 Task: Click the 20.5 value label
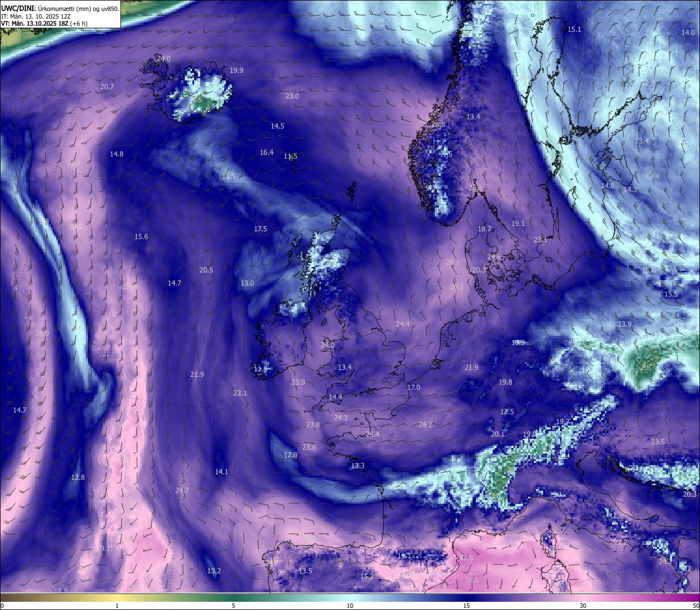206,270
